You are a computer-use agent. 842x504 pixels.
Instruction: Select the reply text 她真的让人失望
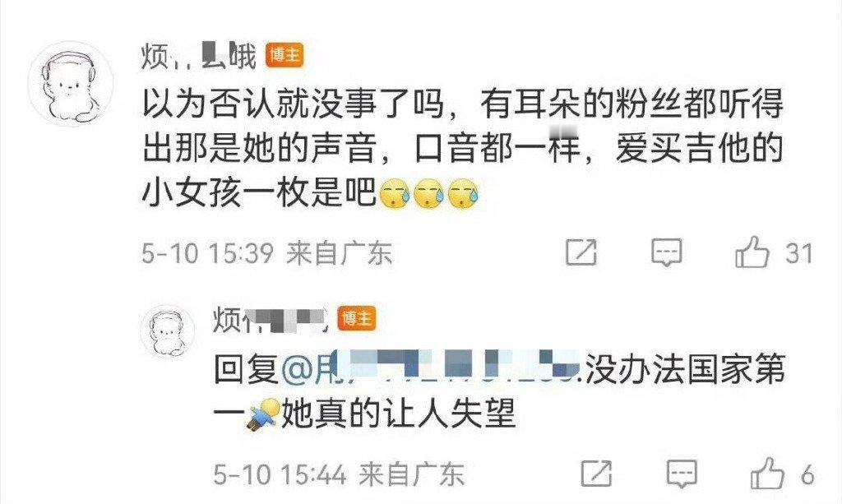[399, 414]
